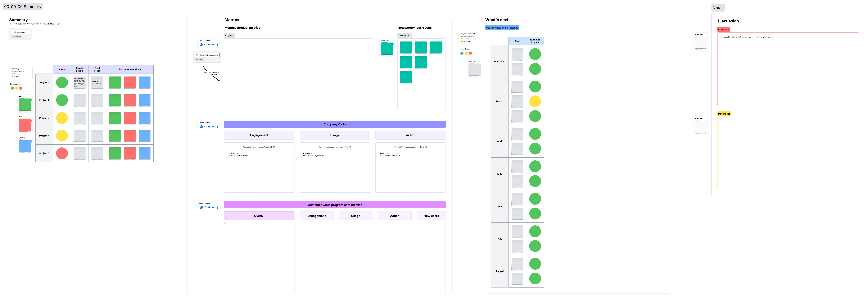Click the Monthly goals and milestones label

502,28
